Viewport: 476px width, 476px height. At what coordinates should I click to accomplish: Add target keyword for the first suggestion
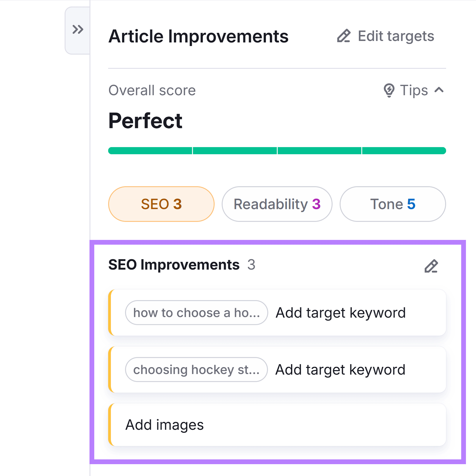[341, 313]
